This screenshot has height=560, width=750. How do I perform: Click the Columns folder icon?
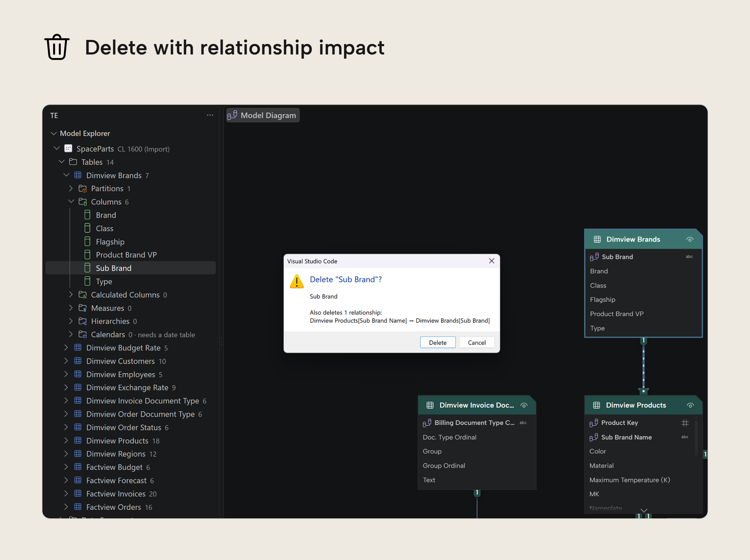tap(83, 202)
